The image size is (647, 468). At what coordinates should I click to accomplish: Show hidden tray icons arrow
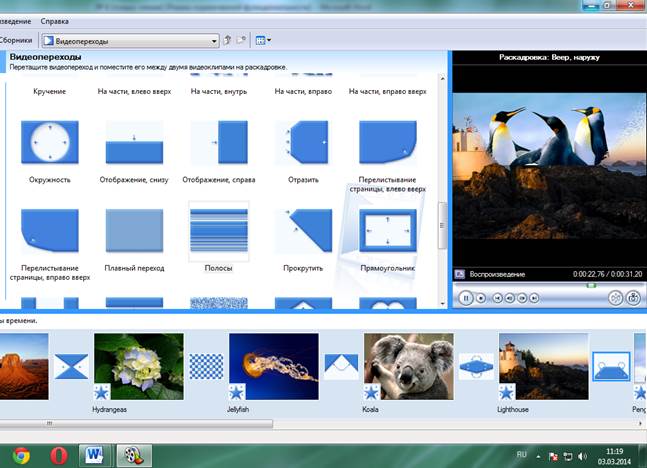pos(538,456)
